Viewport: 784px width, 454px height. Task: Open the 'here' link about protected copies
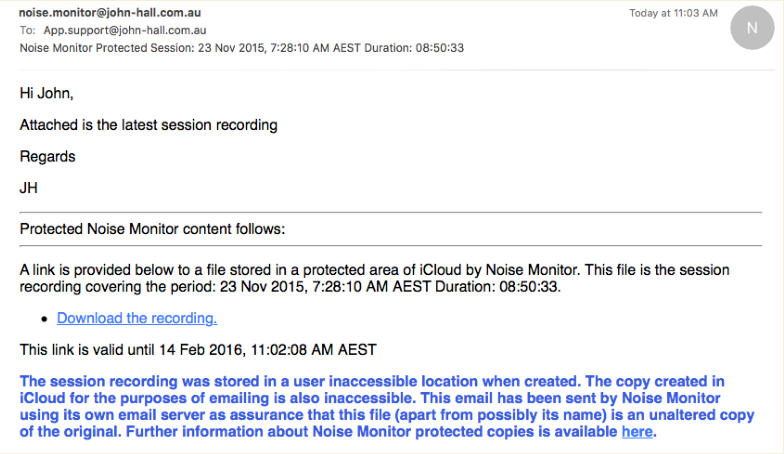637,432
